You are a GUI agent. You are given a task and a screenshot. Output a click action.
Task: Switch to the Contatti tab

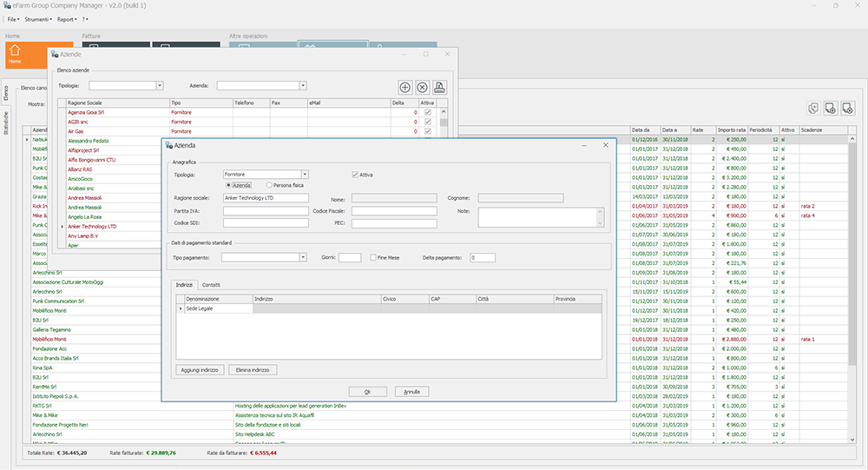tap(211, 285)
